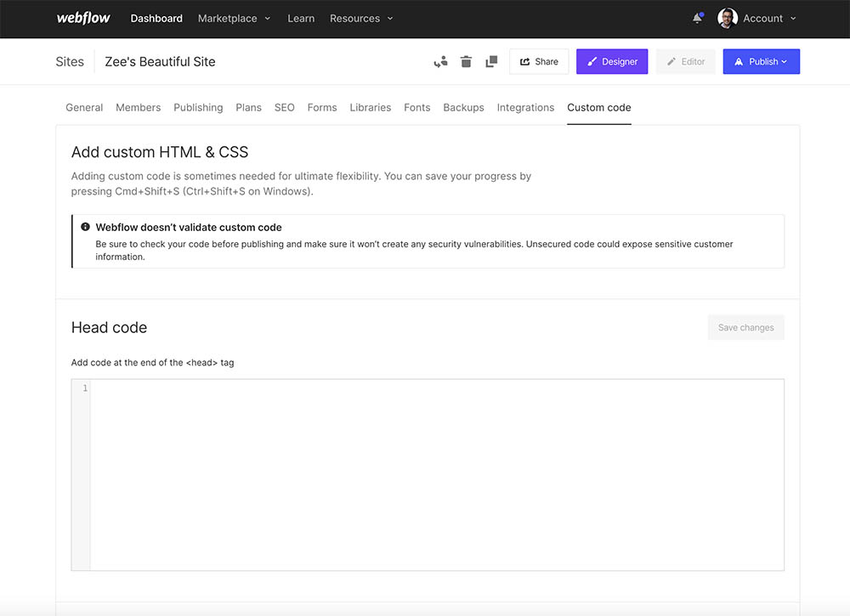This screenshot has width=850, height=616.
Task: Switch to the SEO tab
Action: [x=284, y=107]
